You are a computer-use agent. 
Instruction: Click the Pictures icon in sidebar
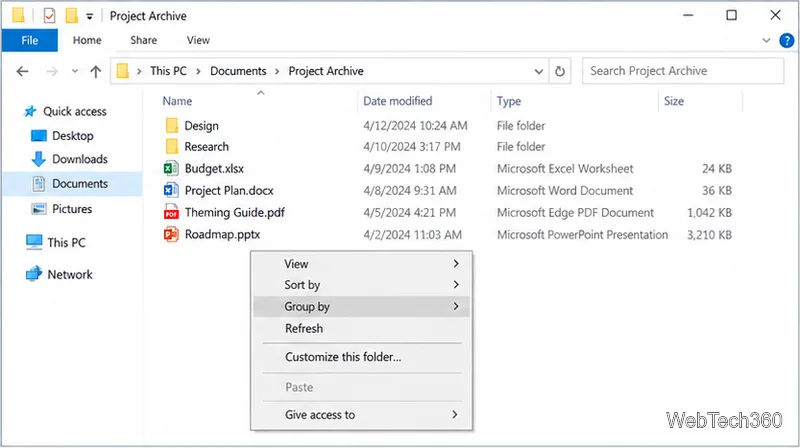(39, 209)
